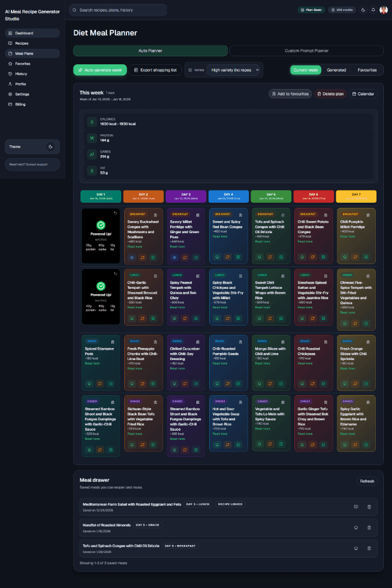Image resolution: width=392 pixels, height=588 pixels.
Task: Undo the Day 1 breakfast Powered Up status
Action: click(116, 213)
